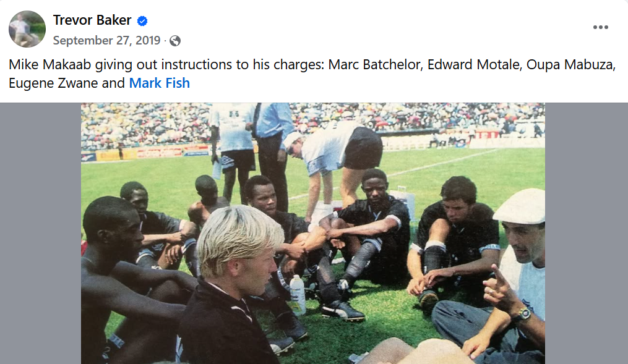This screenshot has width=628, height=364.
Task: Click the water bottle on the grass
Action: 298,294
